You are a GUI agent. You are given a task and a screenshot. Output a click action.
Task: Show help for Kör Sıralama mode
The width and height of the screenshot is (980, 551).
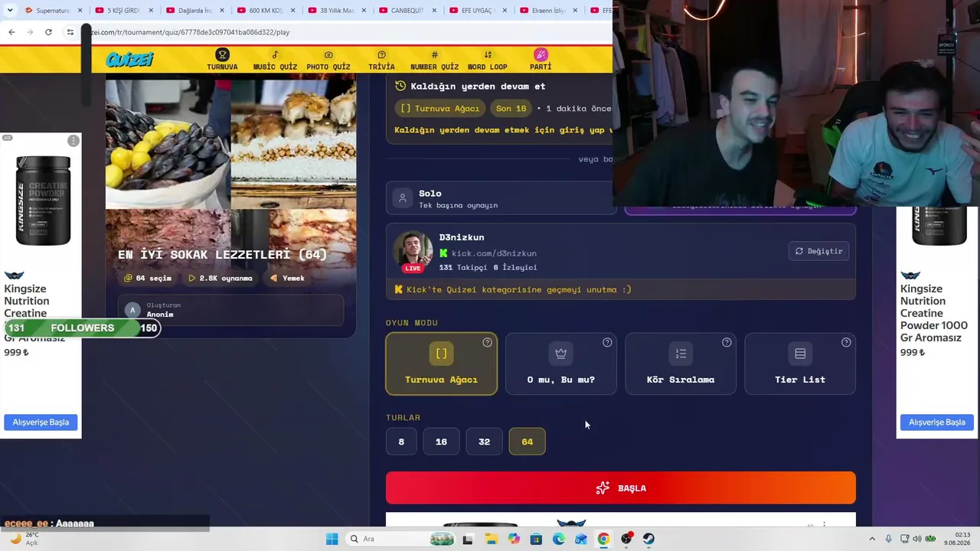(727, 342)
